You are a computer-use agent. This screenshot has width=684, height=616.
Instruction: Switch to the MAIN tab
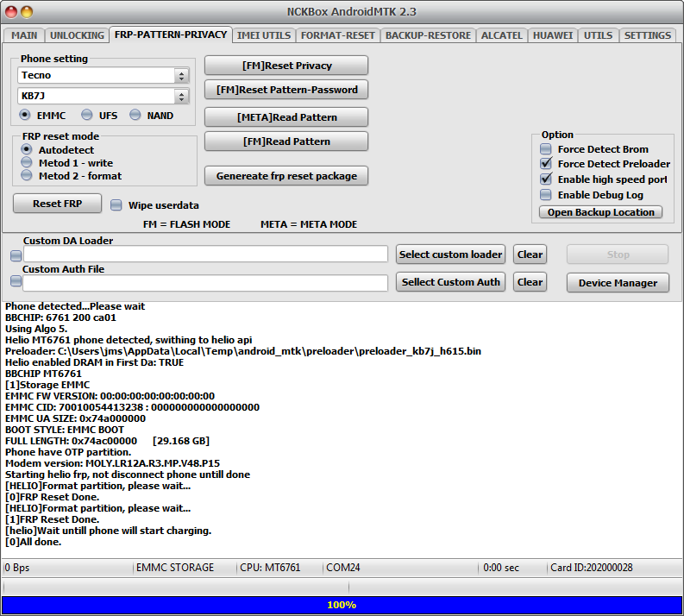[x=24, y=35]
